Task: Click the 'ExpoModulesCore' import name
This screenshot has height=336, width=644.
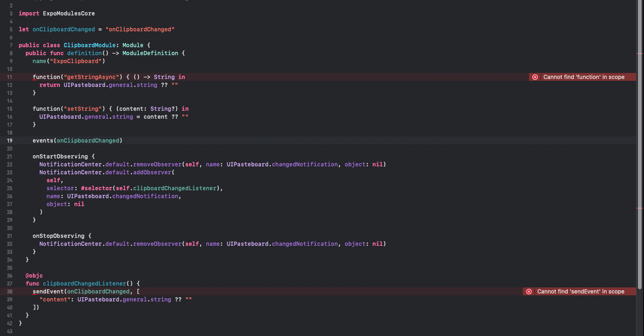Action: pyautogui.click(x=69, y=14)
